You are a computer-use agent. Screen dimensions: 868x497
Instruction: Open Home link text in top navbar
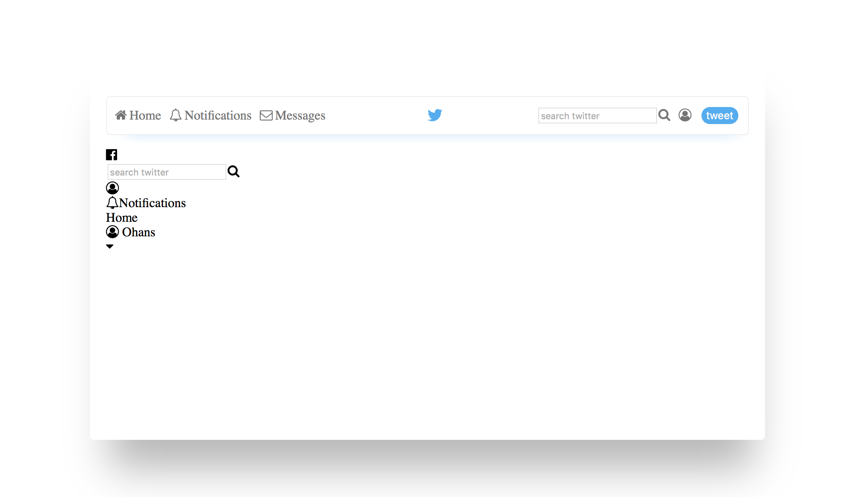pos(145,116)
